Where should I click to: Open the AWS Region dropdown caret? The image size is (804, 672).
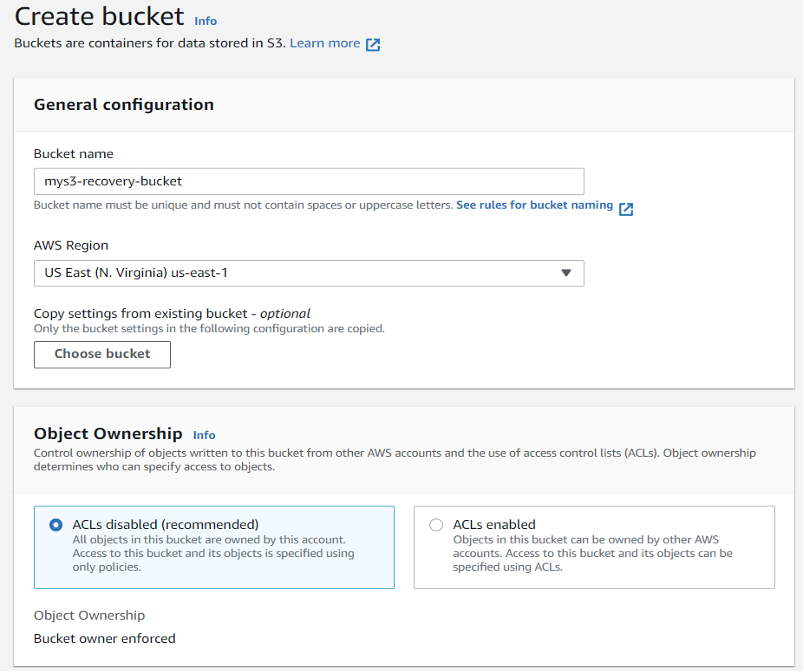(x=567, y=272)
